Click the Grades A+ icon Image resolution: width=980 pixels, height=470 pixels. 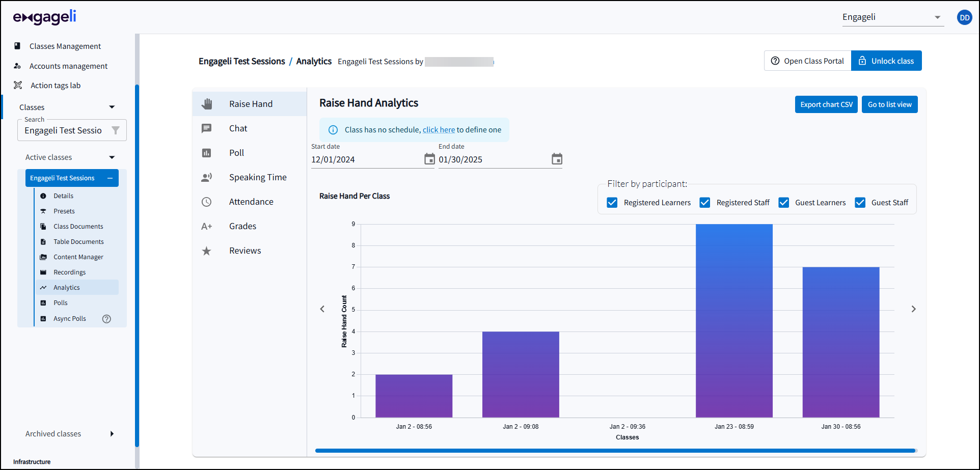206,226
